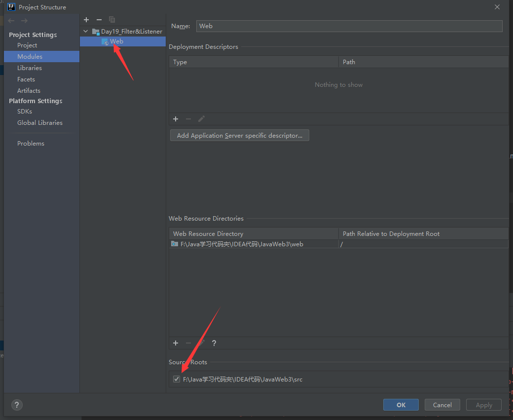Select the Day19_Filter&Listener module
Viewport: 513px width, 420px height.
click(x=132, y=32)
